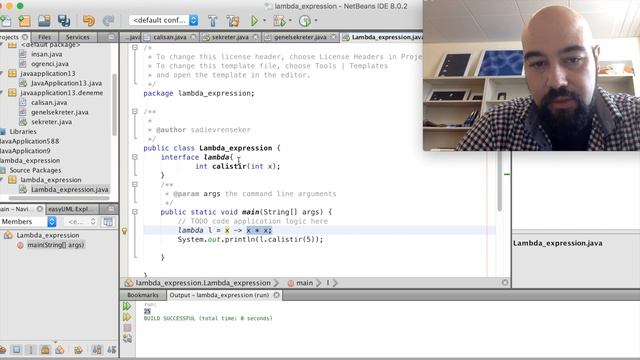Switch to the Bookmarks tab

click(x=143, y=295)
